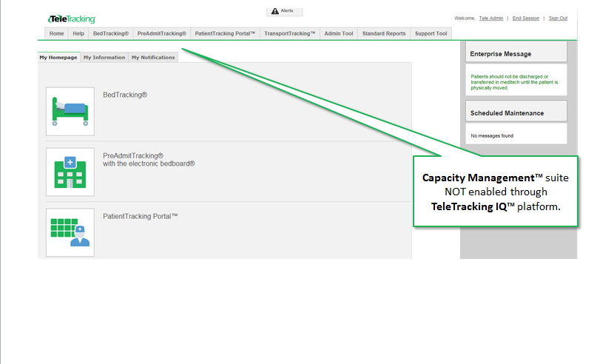614x364 pixels.
Task: Click the Alerts warning triangle icon
Action: [275, 11]
